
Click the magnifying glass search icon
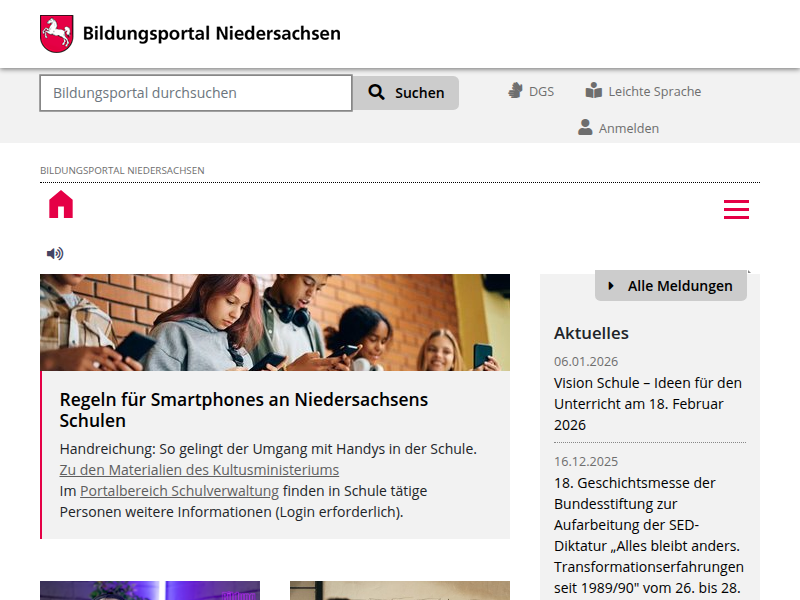pos(376,92)
